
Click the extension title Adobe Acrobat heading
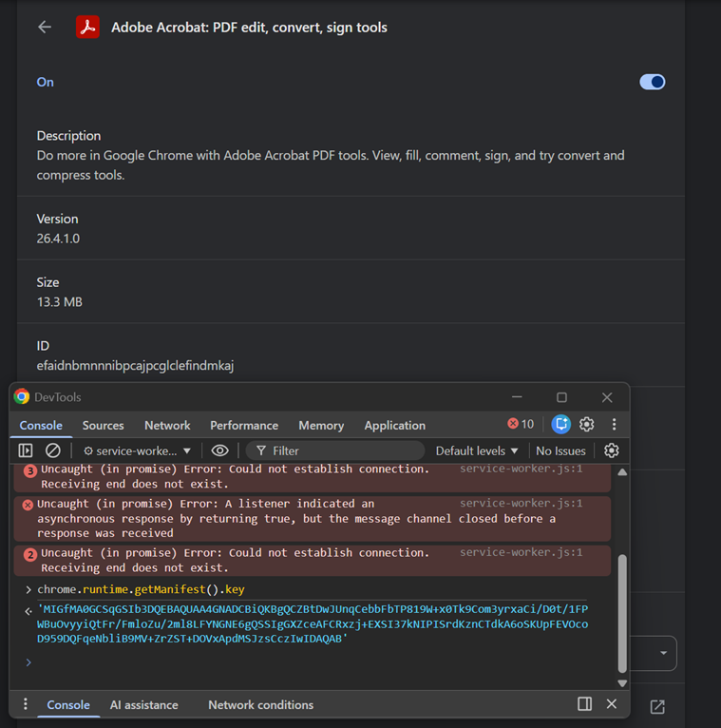[249, 28]
